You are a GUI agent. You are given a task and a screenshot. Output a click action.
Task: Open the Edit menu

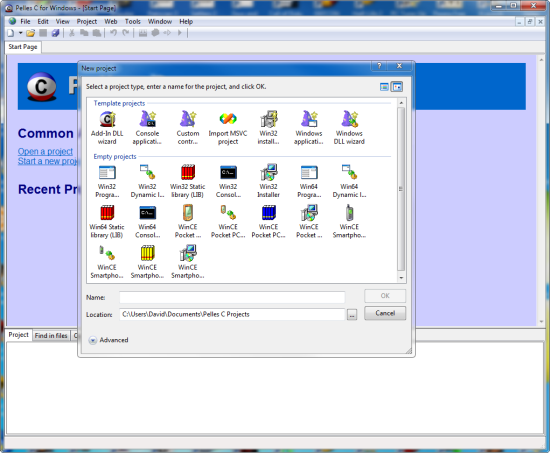point(43,21)
